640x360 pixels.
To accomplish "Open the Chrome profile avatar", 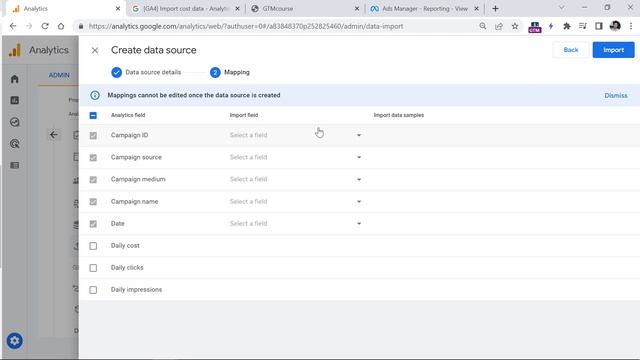I will pyautogui.click(x=615, y=26).
